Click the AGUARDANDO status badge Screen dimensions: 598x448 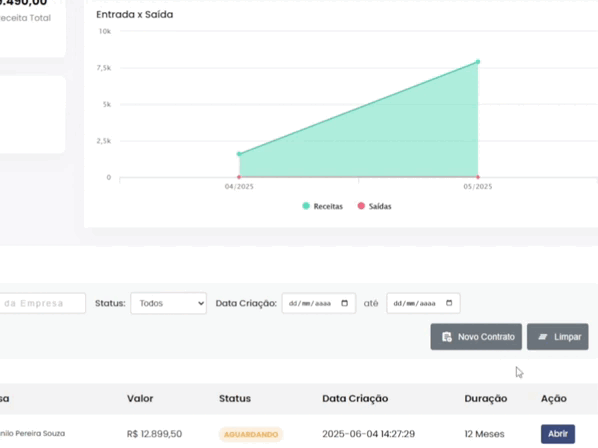251,434
